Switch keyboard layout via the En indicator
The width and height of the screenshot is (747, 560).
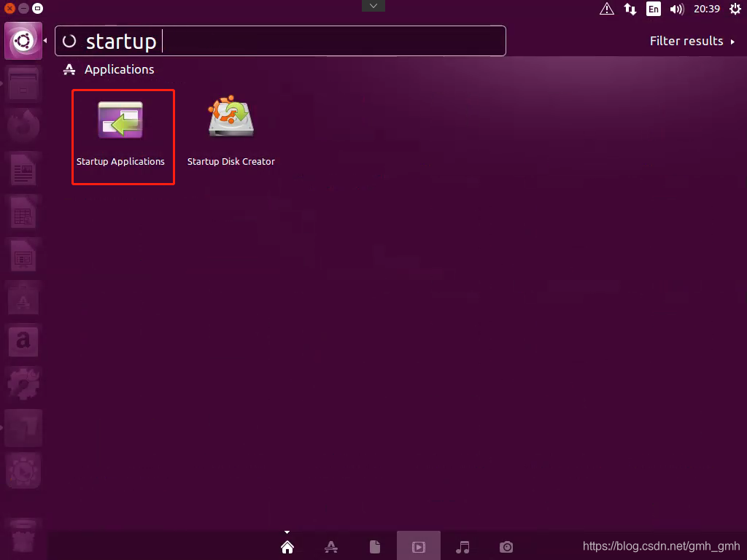[x=654, y=9]
